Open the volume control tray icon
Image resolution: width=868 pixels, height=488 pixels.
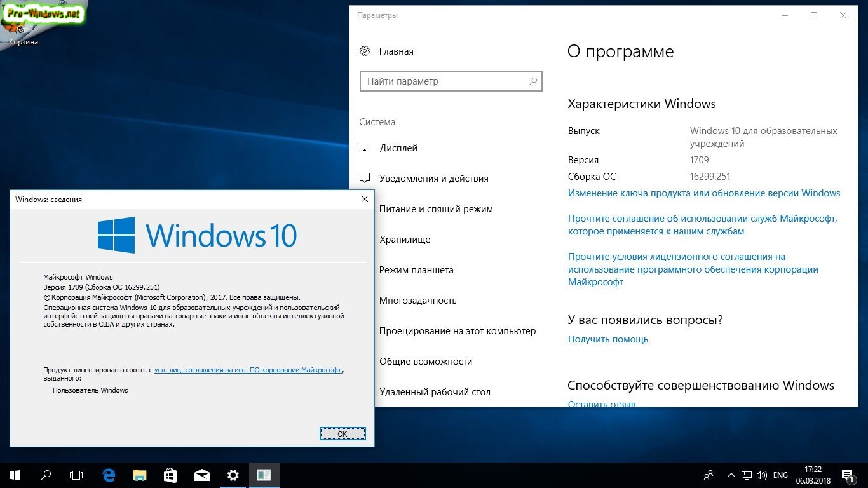[x=762, y=475]
